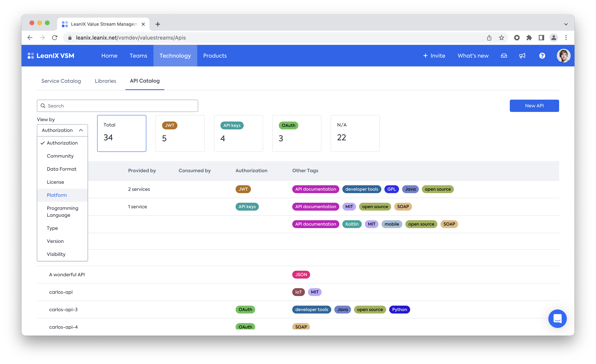Image resolution: width=596 pixels, height=364 pixels.
Task: Open the Products navigation menu
Action: [x=215, y=56]
